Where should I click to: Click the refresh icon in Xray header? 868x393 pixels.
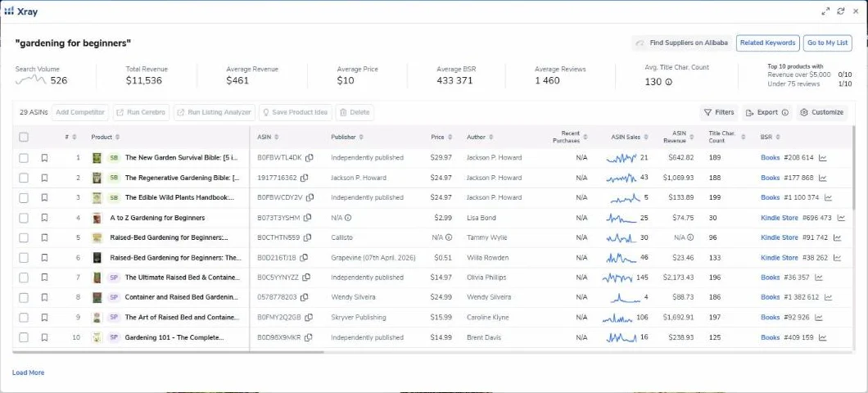[841, 11]
